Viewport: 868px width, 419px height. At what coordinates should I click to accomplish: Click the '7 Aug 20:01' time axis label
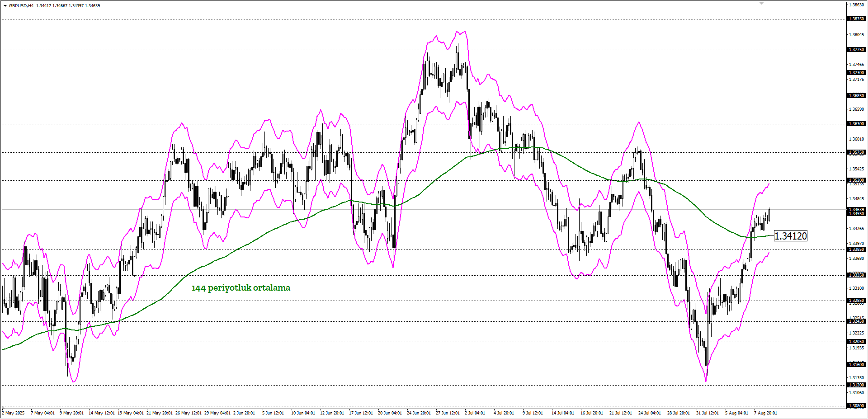pyautogui.click(x=766, y=413)
